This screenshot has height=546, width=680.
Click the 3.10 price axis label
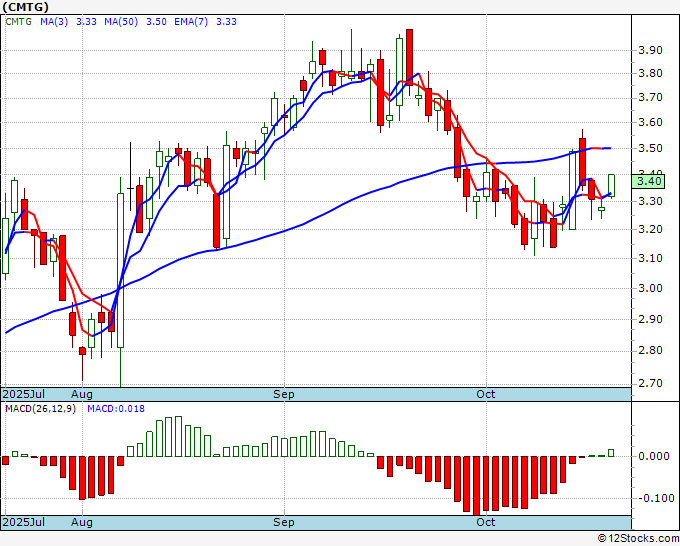coord(650,258)
